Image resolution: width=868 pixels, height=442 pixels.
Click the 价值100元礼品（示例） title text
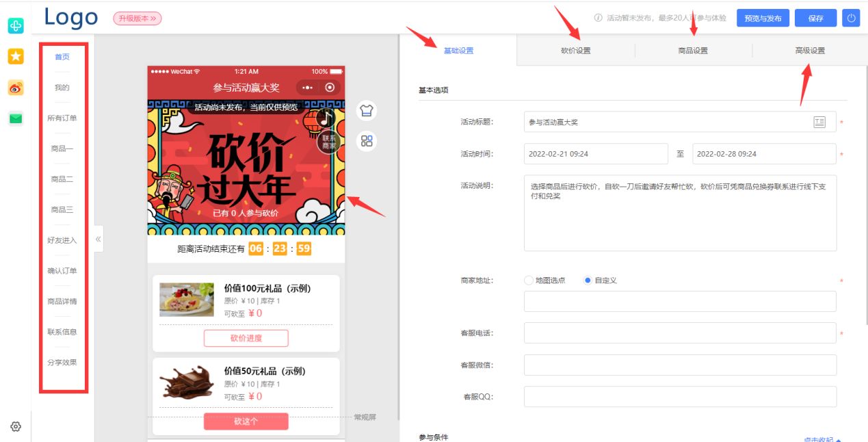[x=267, y=288]
